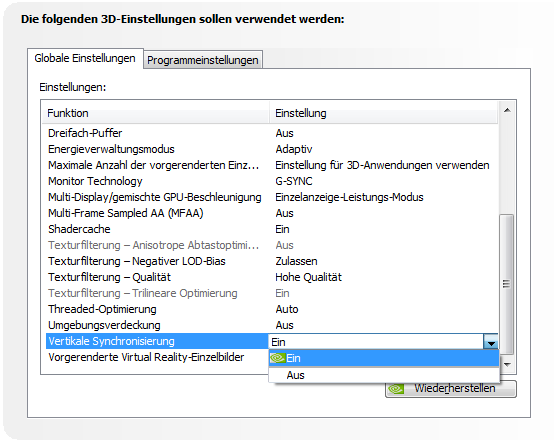Click the 'Hohe Qualität' value
Screen dimensions: 554x443
tap(308, 277)
